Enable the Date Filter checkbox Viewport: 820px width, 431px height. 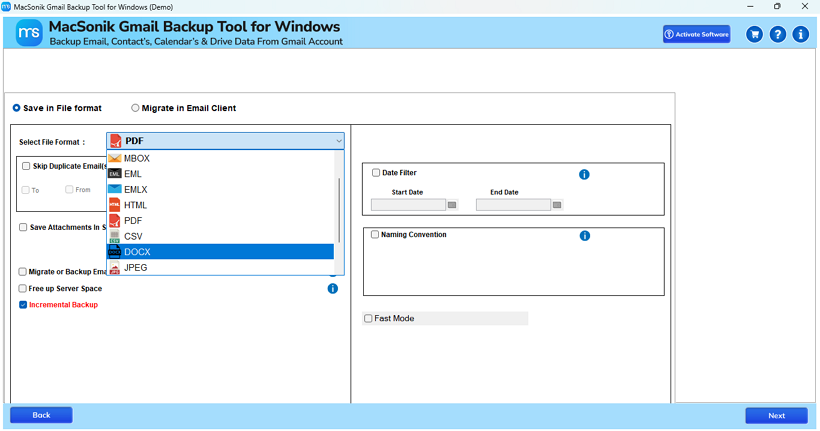[376, 173]
